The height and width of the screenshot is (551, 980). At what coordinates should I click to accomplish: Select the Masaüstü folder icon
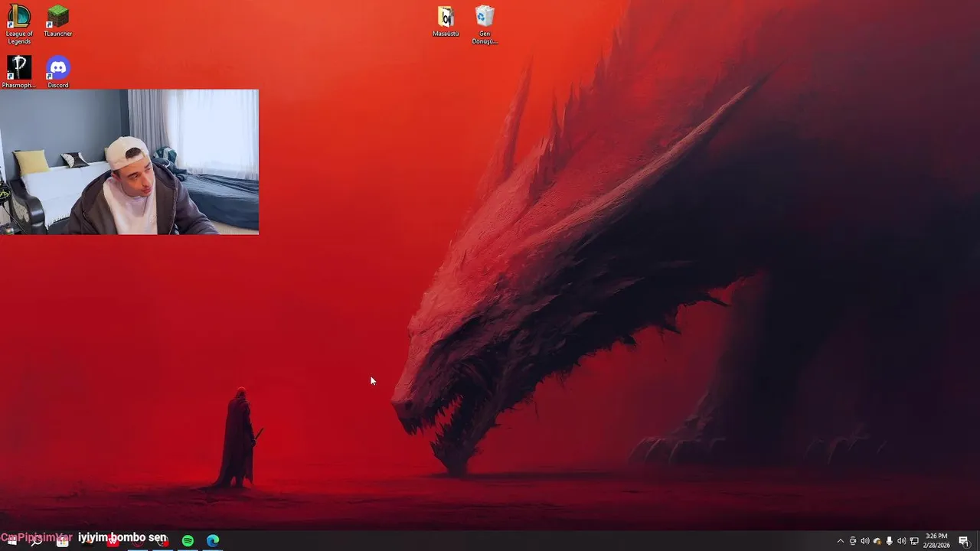coord(446,21)
